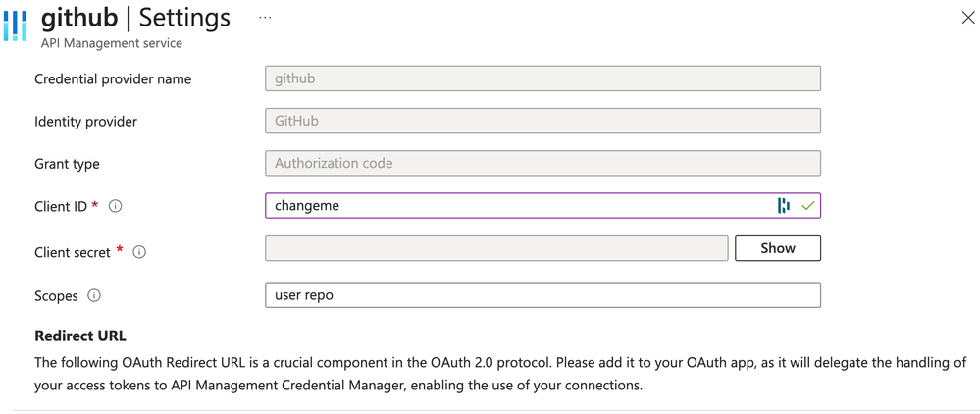Reveal the client secret with Show button
This screenshot has height=414, width=980.
tap(778, 248)
